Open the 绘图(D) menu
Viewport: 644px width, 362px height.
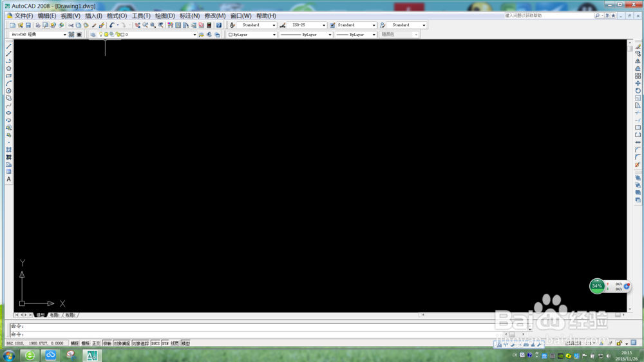coord(165,15)
